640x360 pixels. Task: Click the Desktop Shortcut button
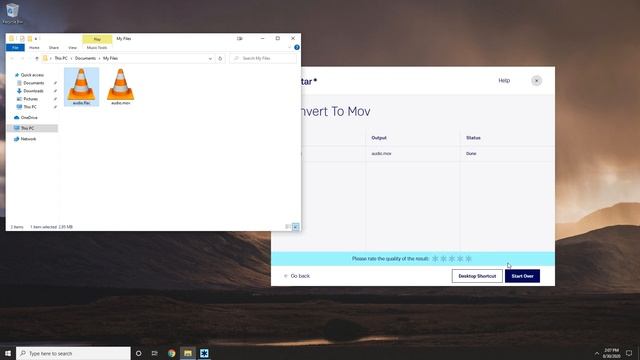click(x=477, y=276)
